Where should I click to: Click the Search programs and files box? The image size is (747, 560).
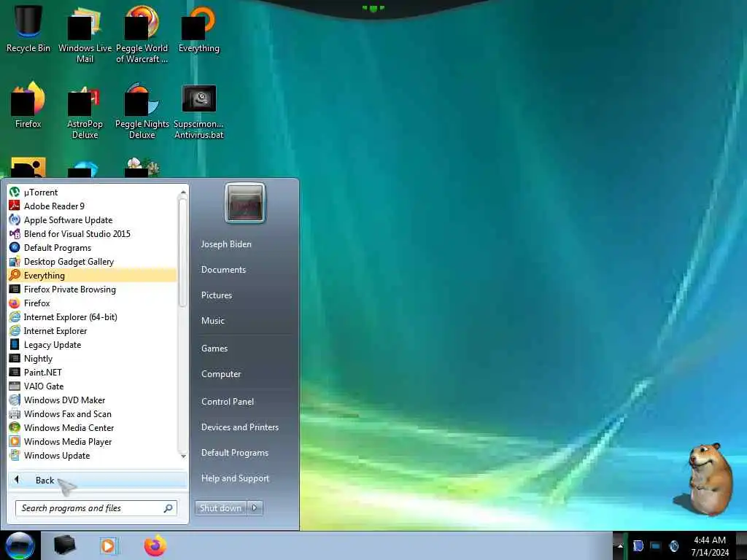[96, 508]
